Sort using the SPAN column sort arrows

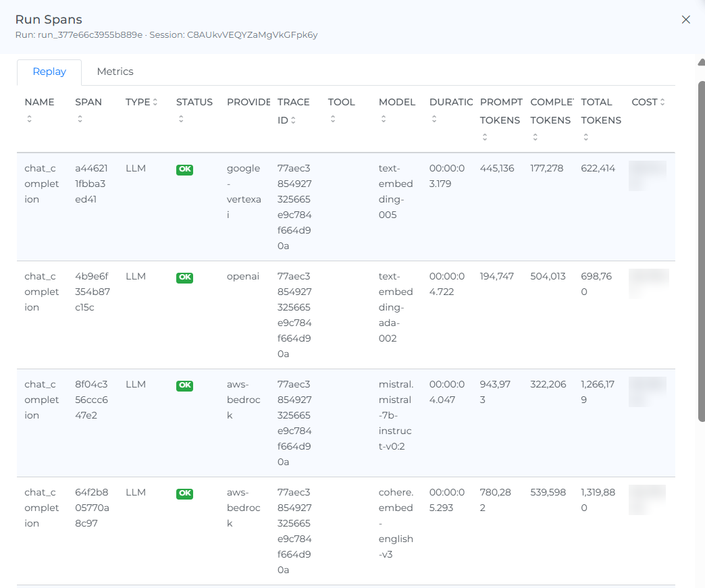coord(80,119)
